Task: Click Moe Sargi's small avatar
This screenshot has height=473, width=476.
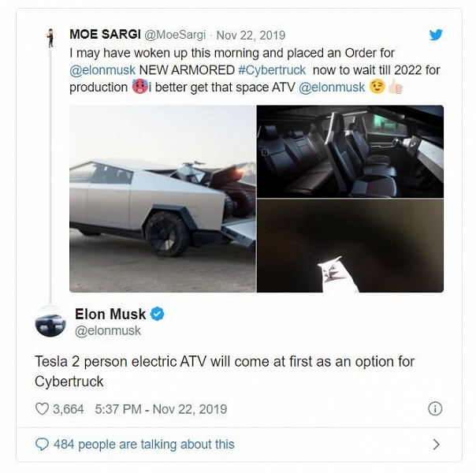Action: 50,38
